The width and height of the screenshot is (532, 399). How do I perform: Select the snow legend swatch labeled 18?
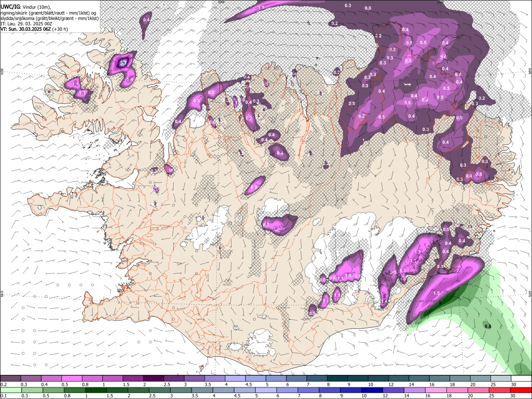pos(460,379)
